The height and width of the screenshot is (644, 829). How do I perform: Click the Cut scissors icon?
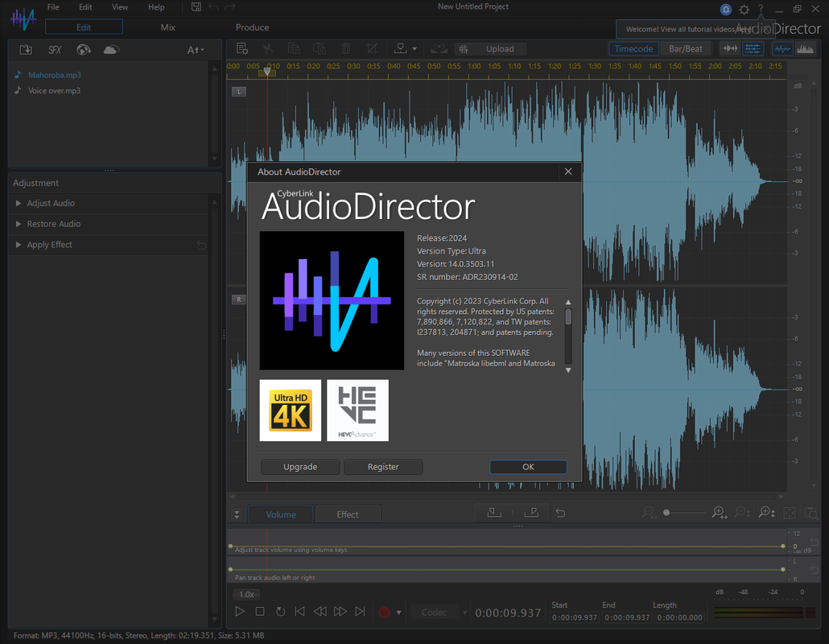click(x=268, y=48)
